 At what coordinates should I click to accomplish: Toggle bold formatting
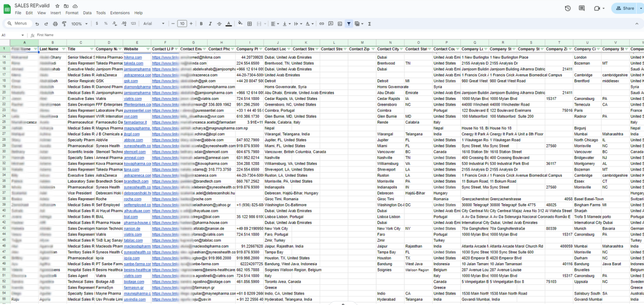point(201,24)
